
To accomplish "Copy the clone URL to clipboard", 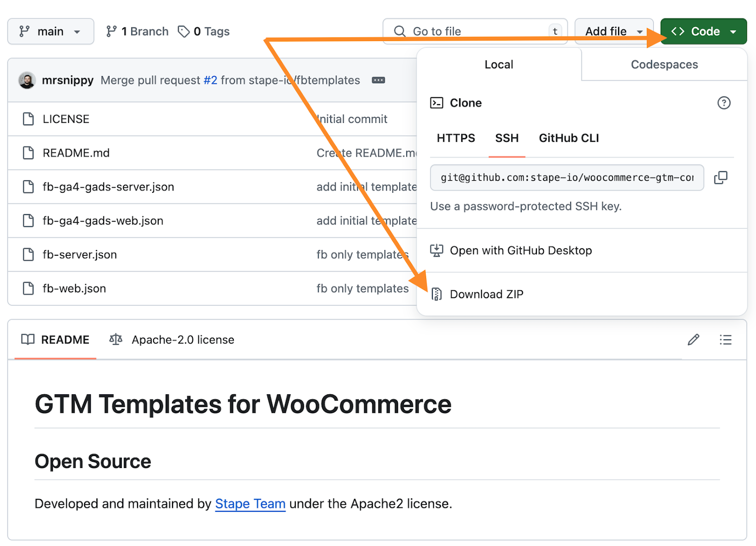I will coord(721,178).
